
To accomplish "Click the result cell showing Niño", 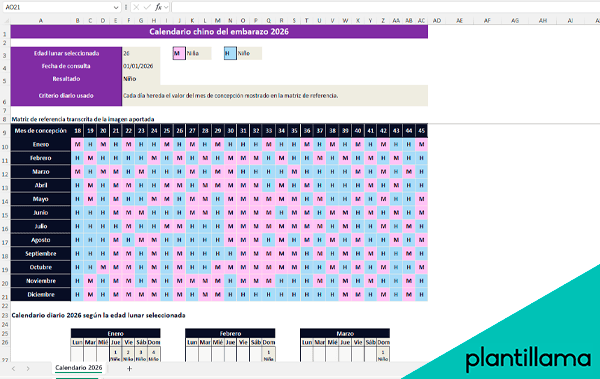I will tap(141, 79).
